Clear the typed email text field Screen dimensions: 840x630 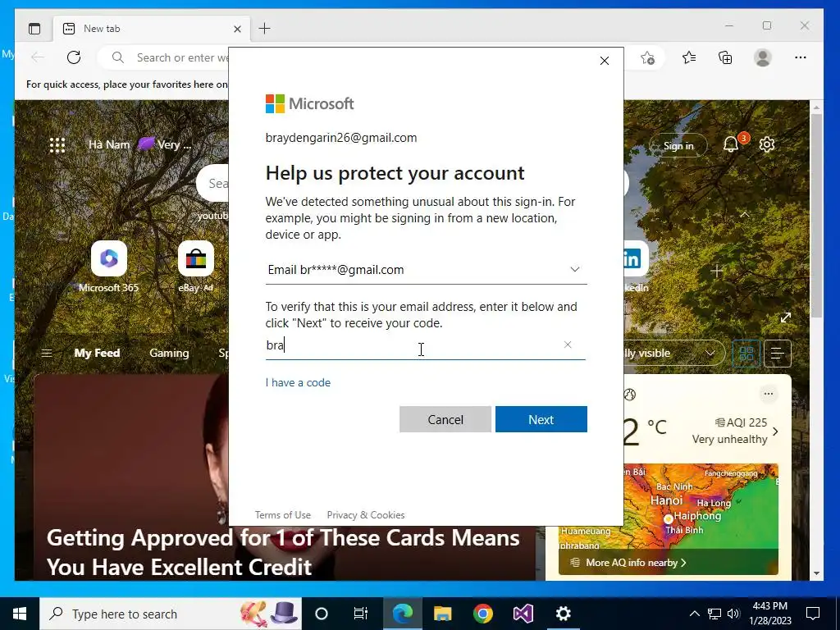568,345
